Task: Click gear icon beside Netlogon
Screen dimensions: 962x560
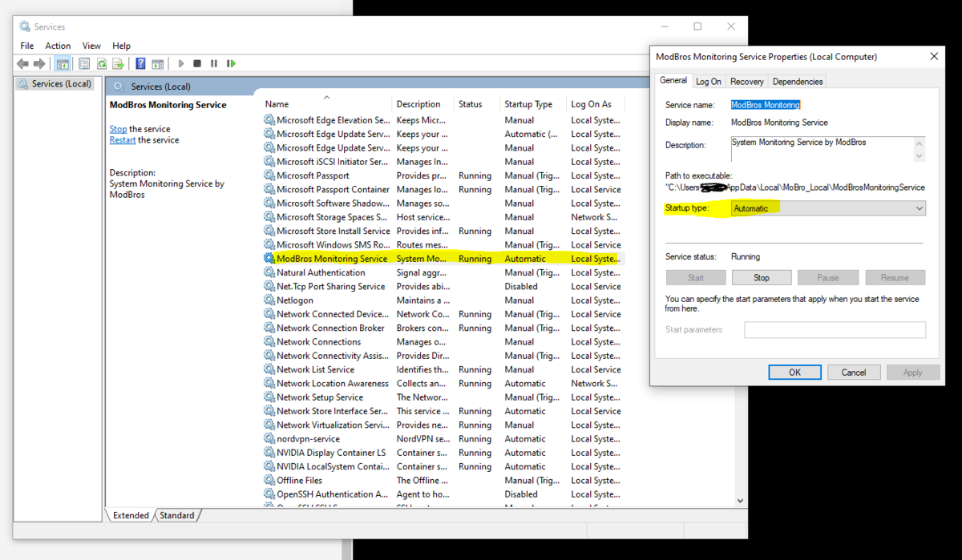Action: point(269,300)
